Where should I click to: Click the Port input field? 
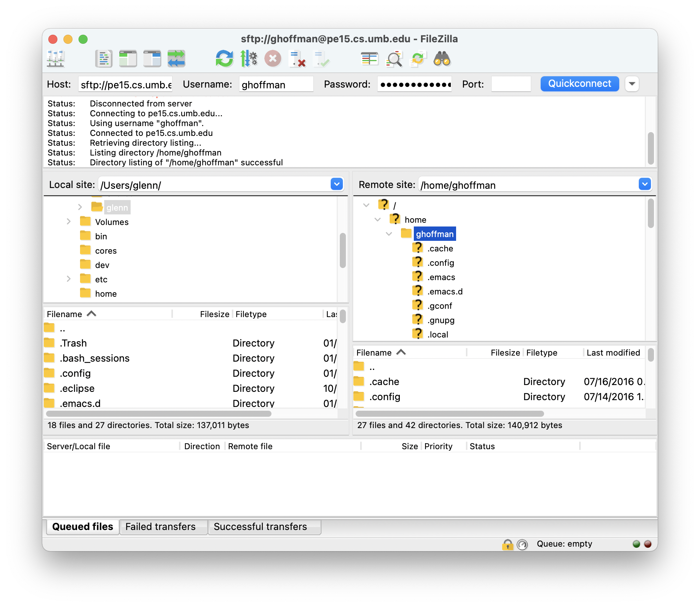tap(511, 84)
